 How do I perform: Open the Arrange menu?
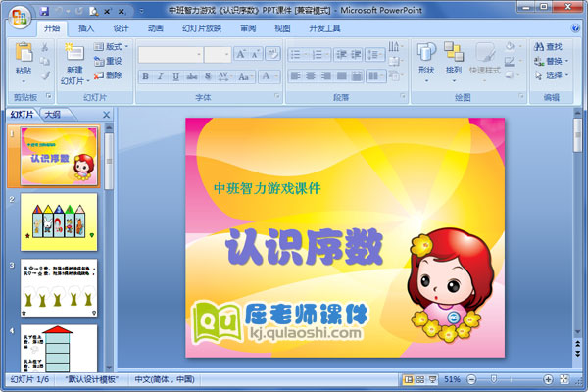[454, 62]
